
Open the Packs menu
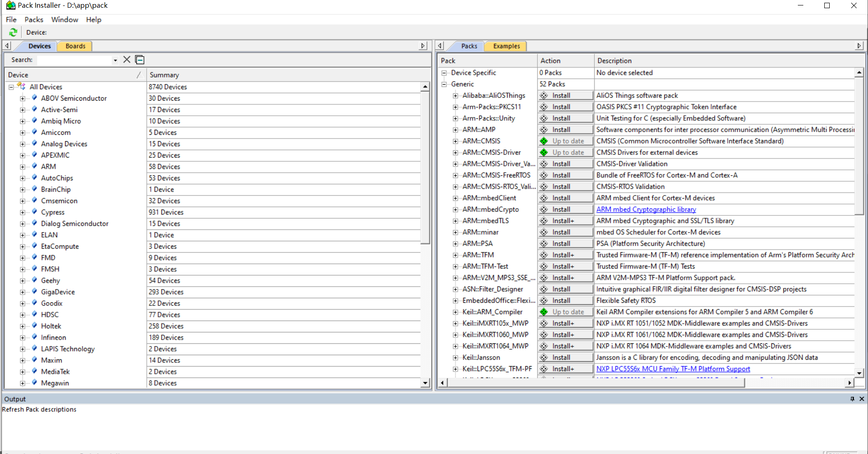point(34,20)
